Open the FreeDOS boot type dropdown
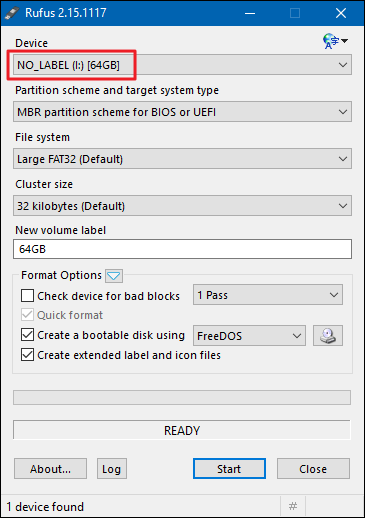The width and height of the screenshot is (365, 518). (249, 335)
